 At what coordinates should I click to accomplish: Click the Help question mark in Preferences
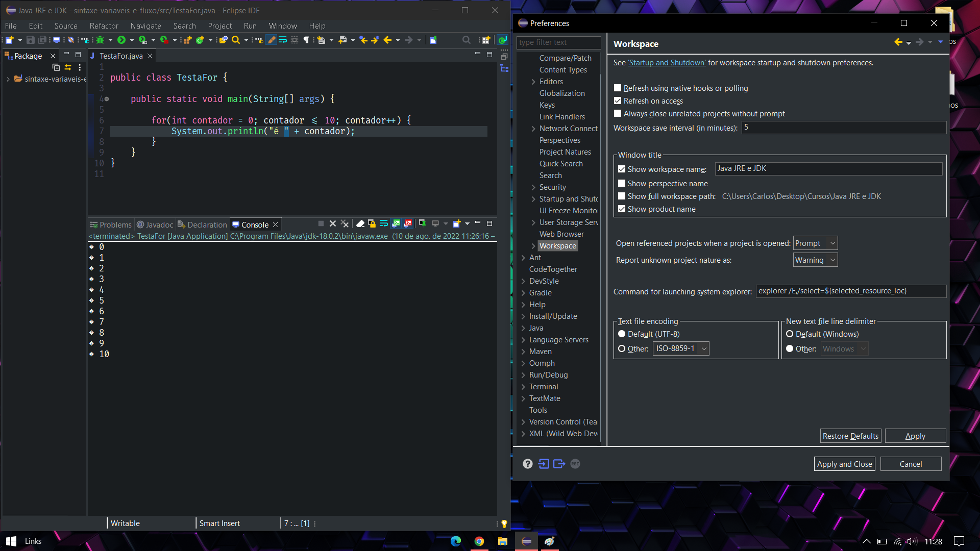click(528, 464)
